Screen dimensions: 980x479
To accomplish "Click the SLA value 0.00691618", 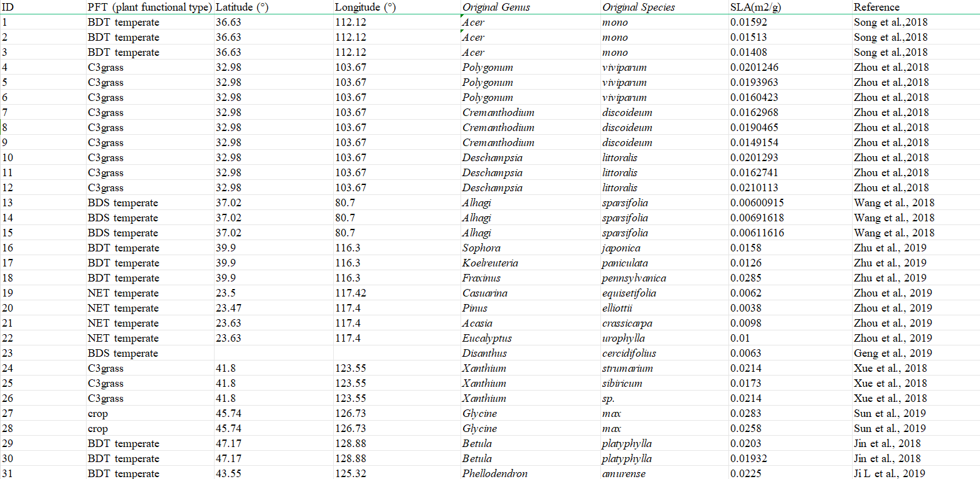I will point(757,218).
